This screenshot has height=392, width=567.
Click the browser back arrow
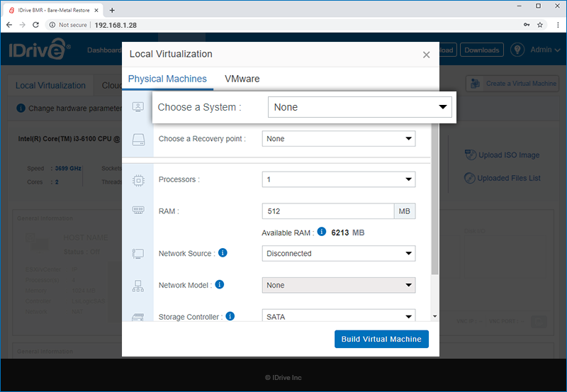[x=9, y=25]
